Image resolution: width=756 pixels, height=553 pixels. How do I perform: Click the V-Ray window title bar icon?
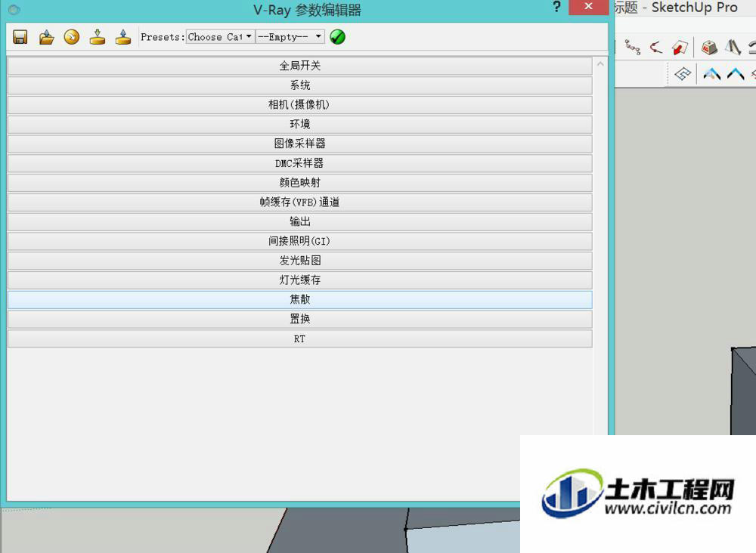pyautogui.click(x=14, y=9)
